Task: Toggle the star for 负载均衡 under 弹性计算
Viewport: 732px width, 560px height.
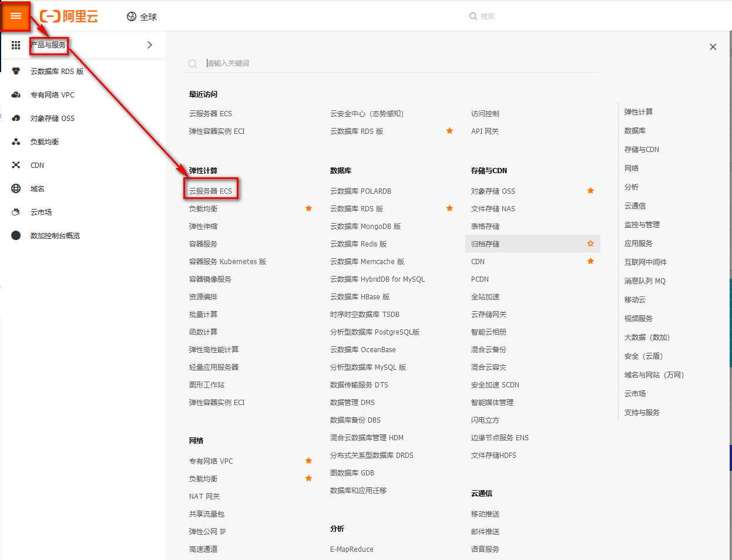Action: 308,208
